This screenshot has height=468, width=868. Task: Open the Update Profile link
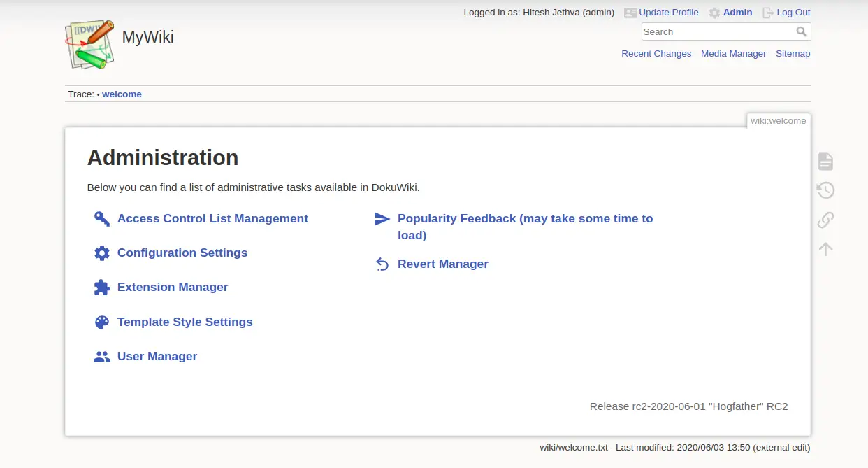tap(669, 13)
